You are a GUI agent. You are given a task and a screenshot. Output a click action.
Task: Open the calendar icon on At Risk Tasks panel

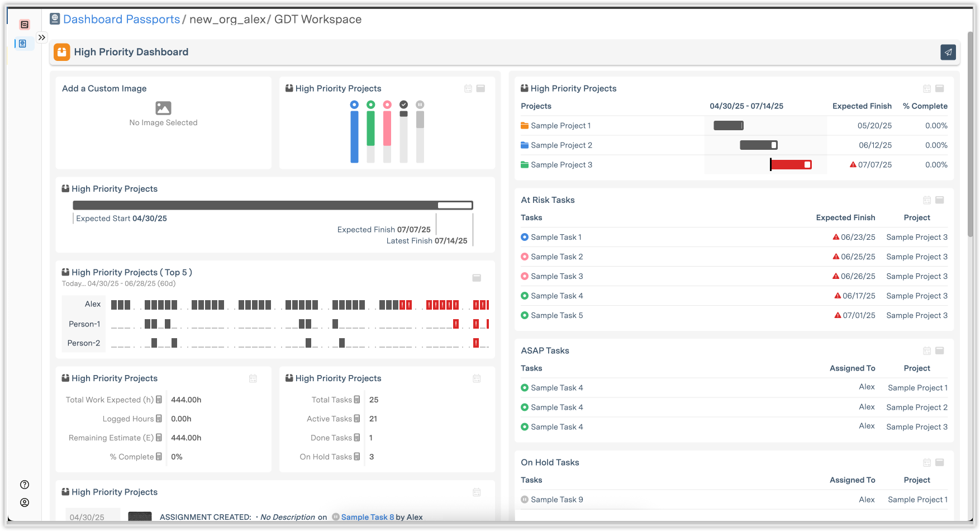pos(926,200)
